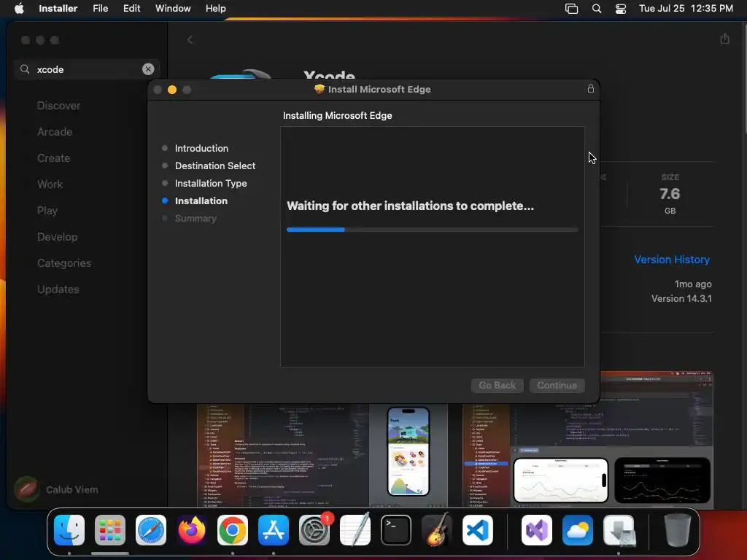Click the lock icon in installer title bar
The height and width of the screenshot is (560, 747).
[x=591, y=88]
